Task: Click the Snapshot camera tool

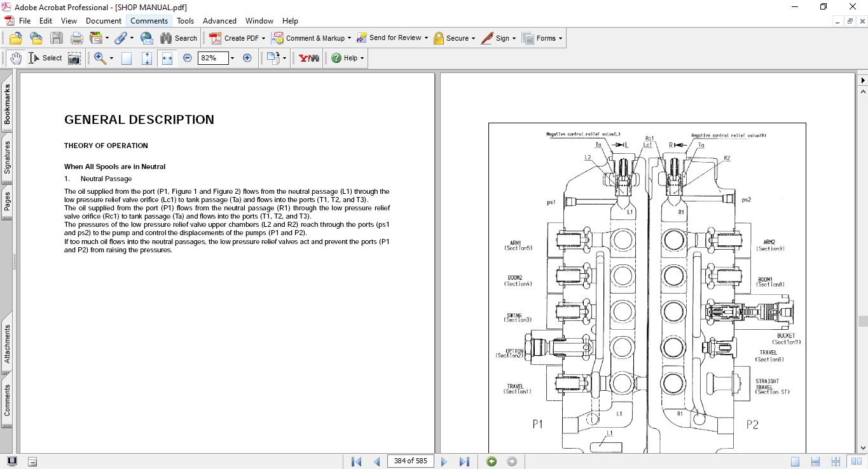Action: 74,58
